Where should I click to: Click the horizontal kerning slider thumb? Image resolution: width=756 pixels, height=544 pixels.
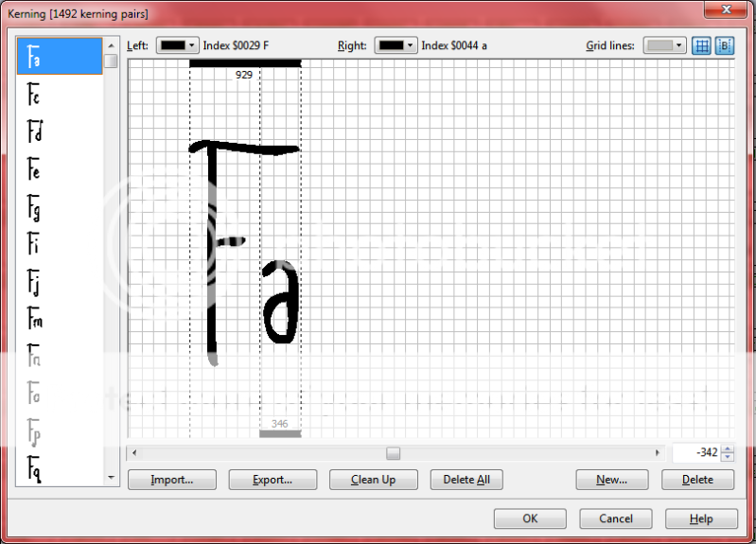pos(393,453)
